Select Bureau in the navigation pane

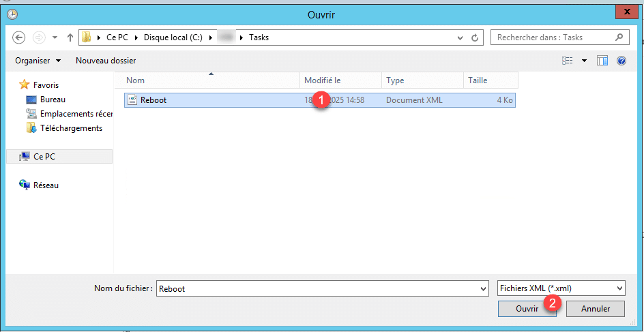pyautogui.click(x=53, y=100)
